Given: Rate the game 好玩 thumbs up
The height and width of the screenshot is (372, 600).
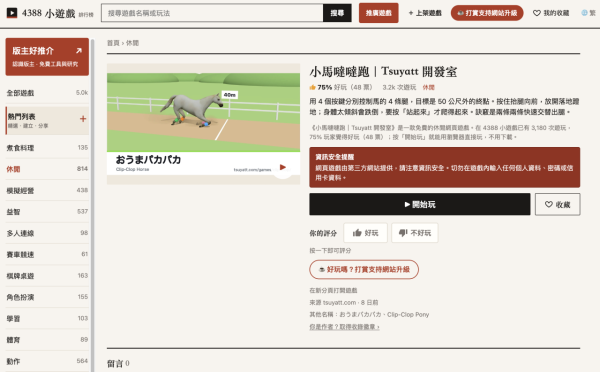Looking at the screenshot, I should coord(365,233).
